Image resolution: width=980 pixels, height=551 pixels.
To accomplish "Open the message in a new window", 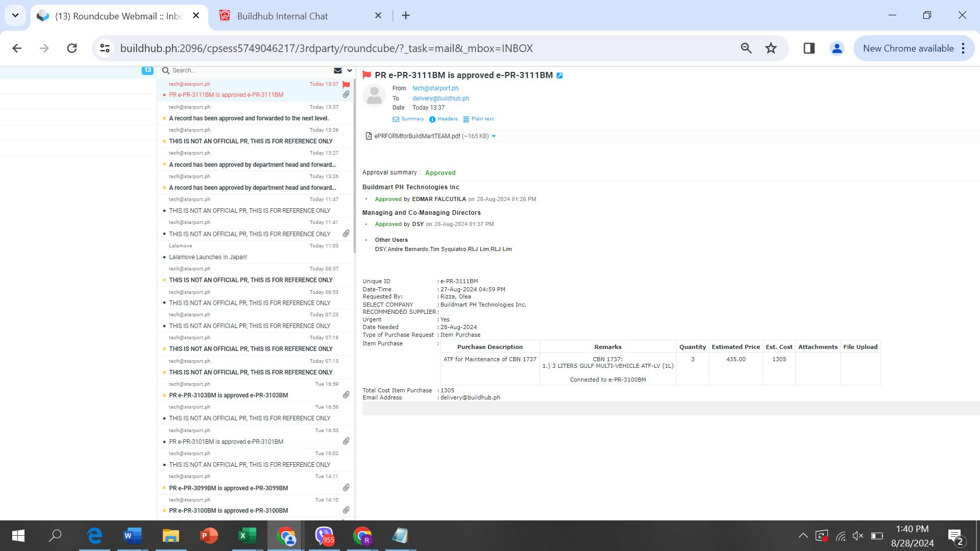I will [x=559, y=76].
